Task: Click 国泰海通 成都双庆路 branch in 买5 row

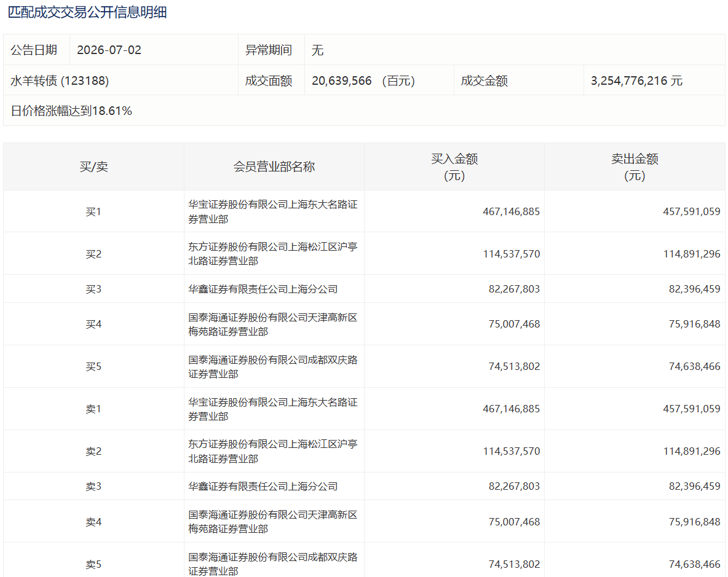Action: tap(272, 366)
